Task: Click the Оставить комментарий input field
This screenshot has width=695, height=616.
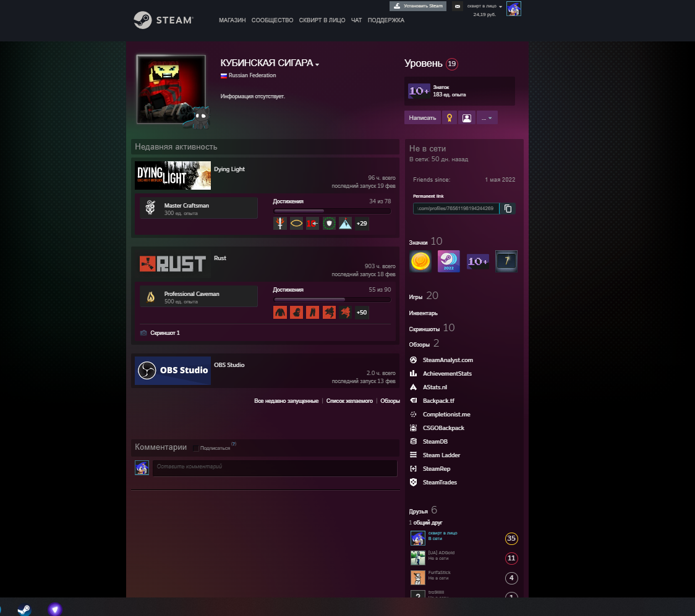Action: (275, 468)
